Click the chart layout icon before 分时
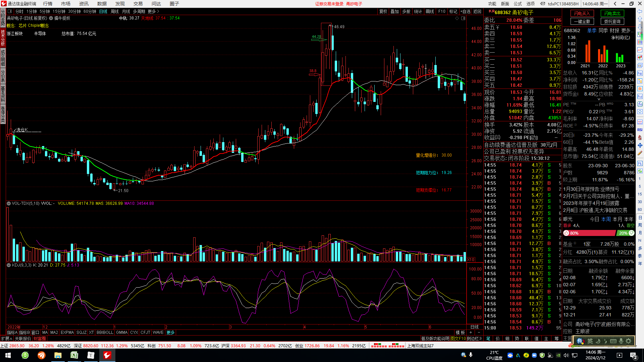The width and height of the screenshot is (644, 362). (10, 11)
